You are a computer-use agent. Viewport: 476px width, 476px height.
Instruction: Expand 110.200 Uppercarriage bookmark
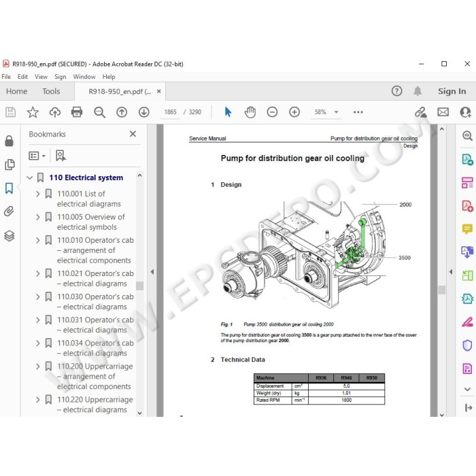[x=37, y=367]
